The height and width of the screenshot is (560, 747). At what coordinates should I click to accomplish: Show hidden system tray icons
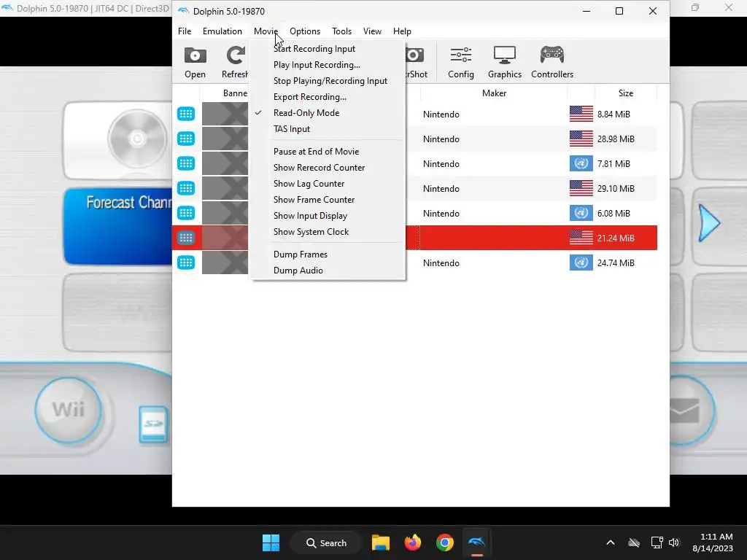(x=611, y=542)
